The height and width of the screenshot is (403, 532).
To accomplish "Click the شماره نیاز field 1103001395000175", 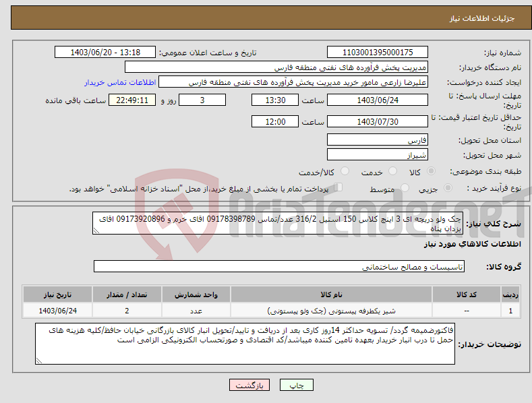I will tap(378, 53).
